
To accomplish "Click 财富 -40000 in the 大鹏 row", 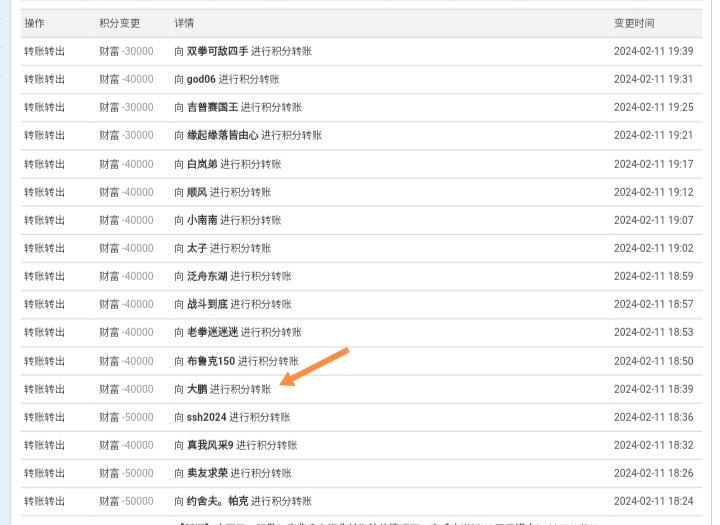I will coord(126,389).
